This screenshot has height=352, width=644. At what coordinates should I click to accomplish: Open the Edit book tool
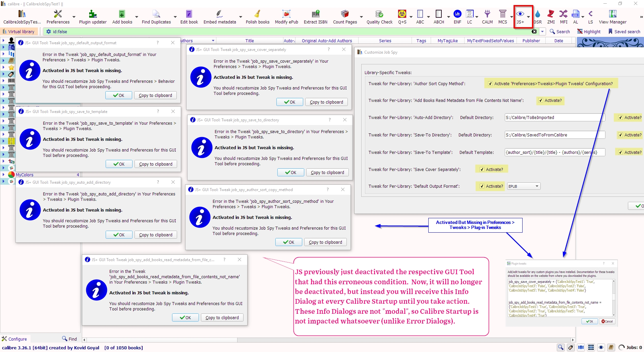pos(189,17)
